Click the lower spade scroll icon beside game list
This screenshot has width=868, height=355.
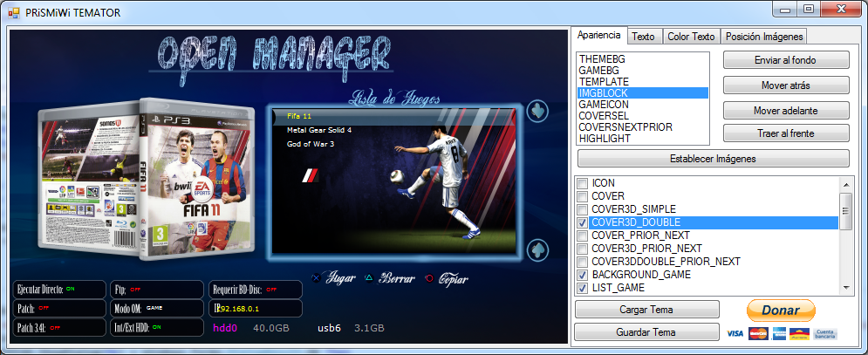[x=539, y=249]
